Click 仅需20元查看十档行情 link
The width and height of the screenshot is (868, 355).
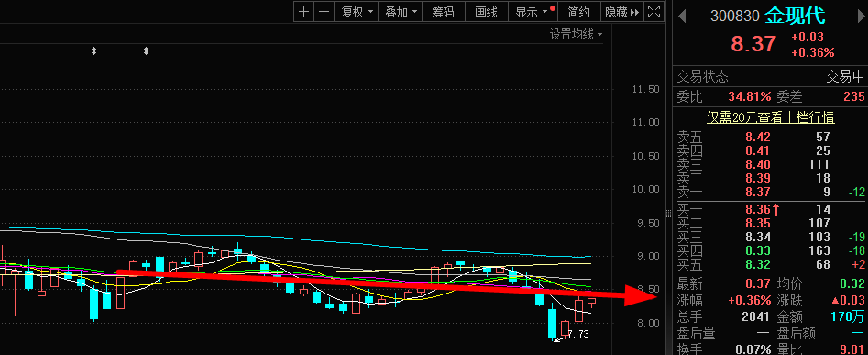[x=771, y=117]
